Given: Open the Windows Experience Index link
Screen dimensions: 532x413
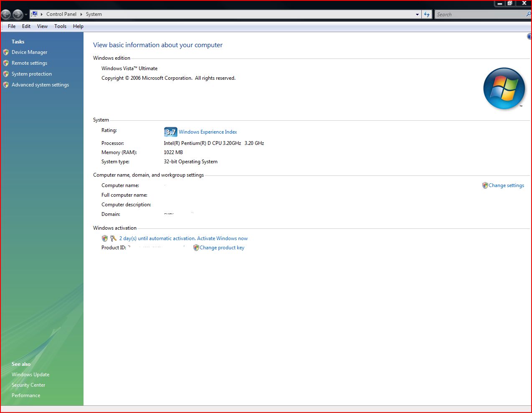Looking at the screenshot, I should pos(208,132).
